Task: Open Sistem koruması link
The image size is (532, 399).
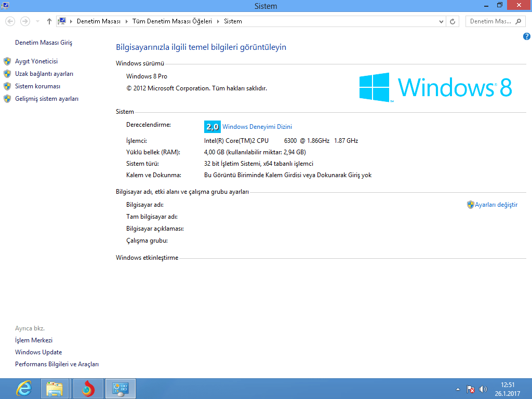Action: click(37, 86)
